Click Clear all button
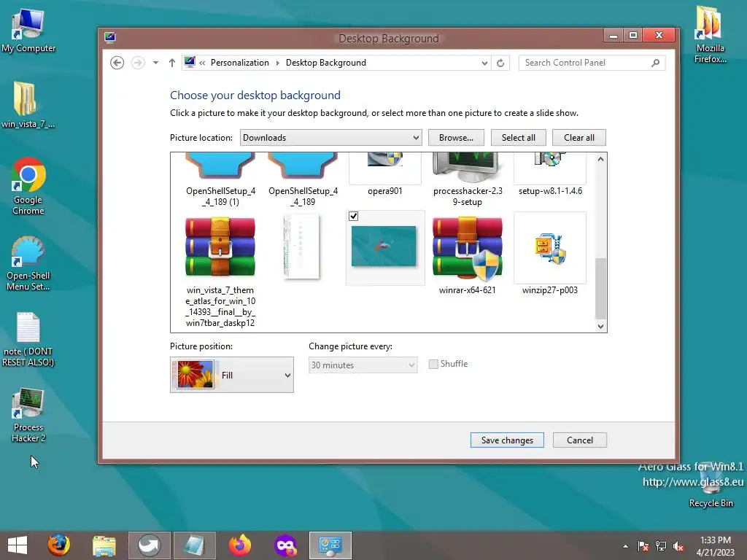747x560 pixels. pyautogui.click(x=578, y=138)
